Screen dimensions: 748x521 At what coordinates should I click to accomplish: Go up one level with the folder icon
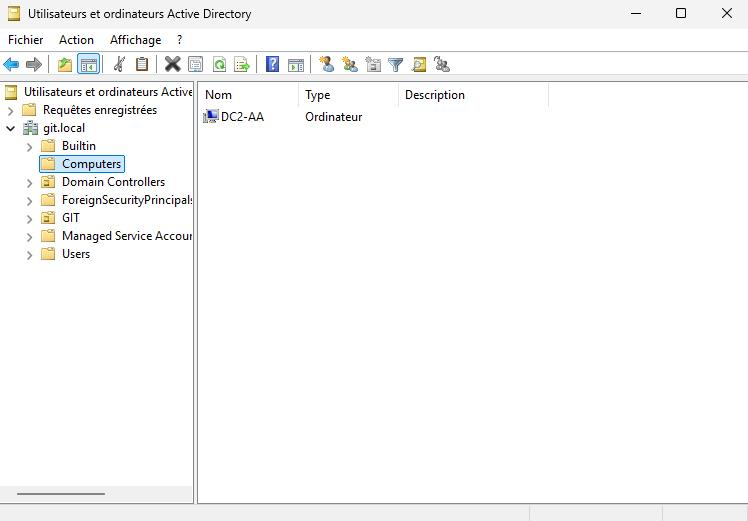[x=65, y=64]
